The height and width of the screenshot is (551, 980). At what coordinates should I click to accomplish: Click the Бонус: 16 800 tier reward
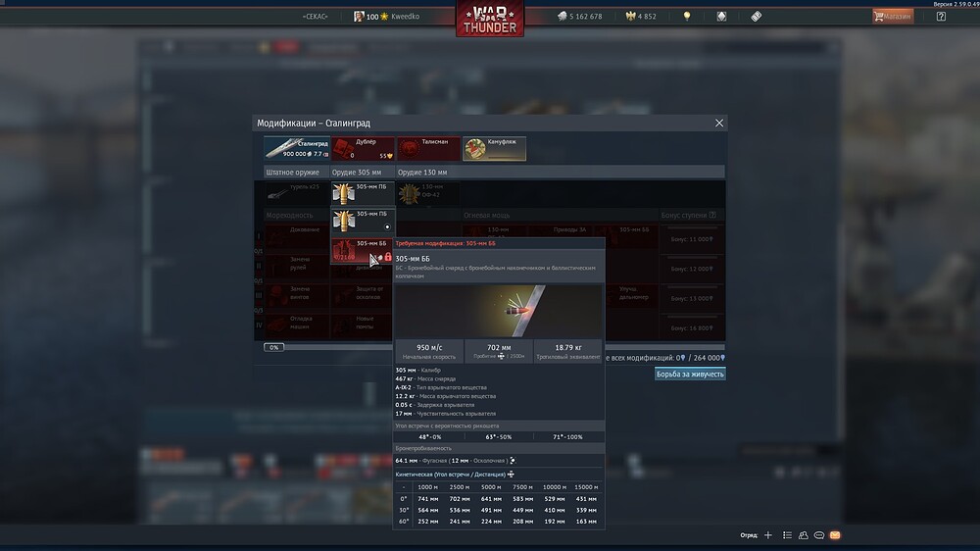tap(692, 327)
